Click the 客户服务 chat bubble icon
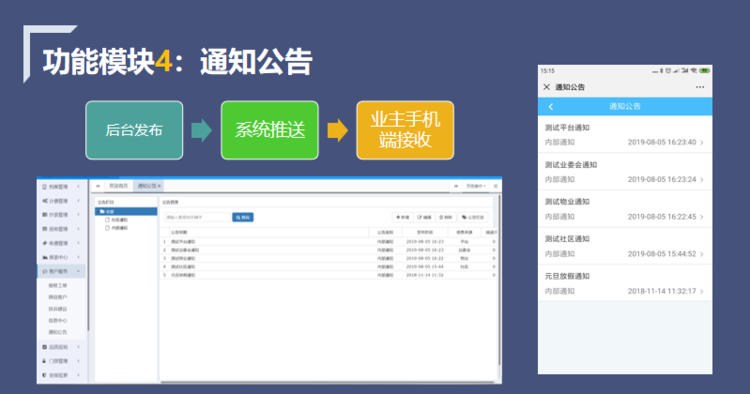Image resolution: width=750 pixels, height=394 pixels. [x=44, y=271]
